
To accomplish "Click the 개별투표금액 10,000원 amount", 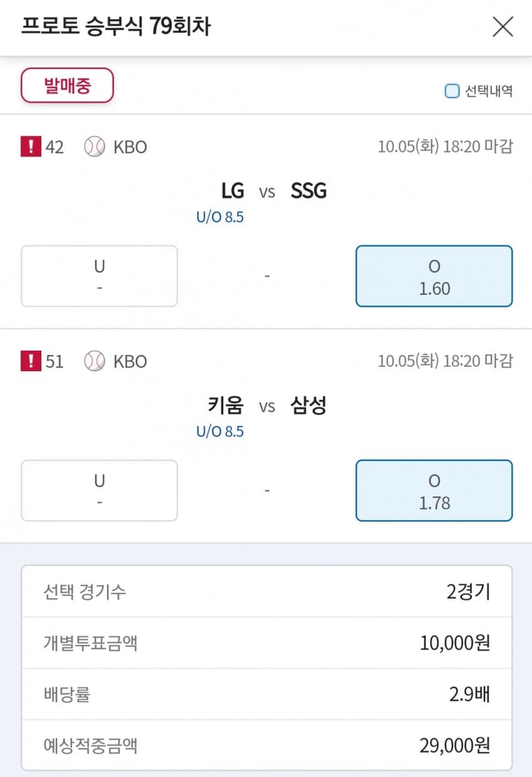I will [455, 642].
